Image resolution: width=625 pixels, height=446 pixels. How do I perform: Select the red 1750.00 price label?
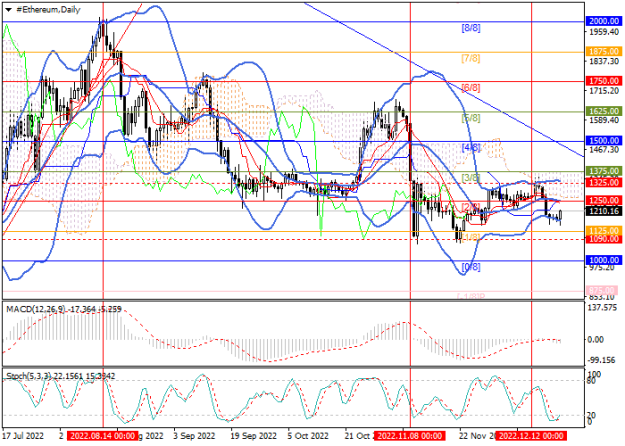tap(604, 81)
